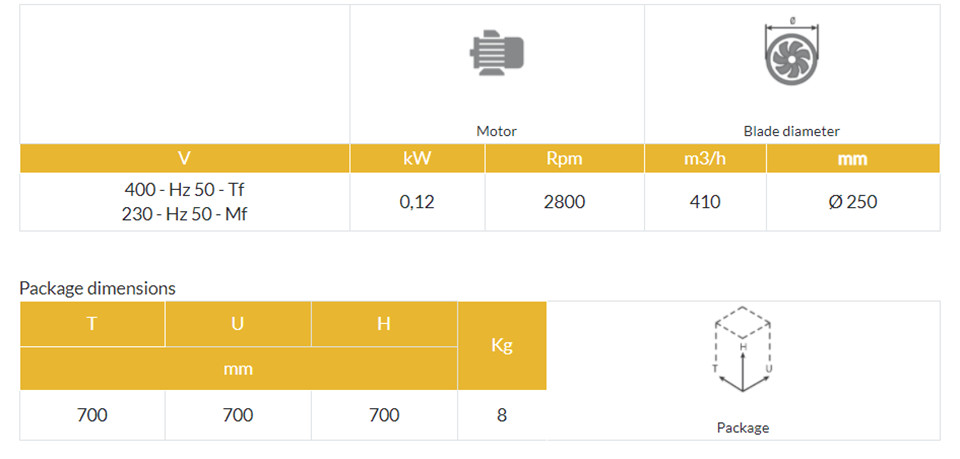Click the bold mm header under Blade diameter
The width and height of the screenshot is (960, 459).
point(853,159)
